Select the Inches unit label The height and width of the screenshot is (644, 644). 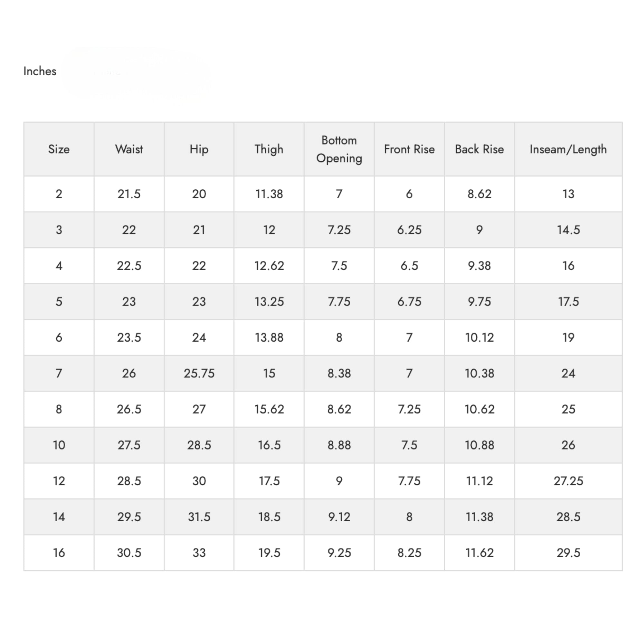pos(40,71)
